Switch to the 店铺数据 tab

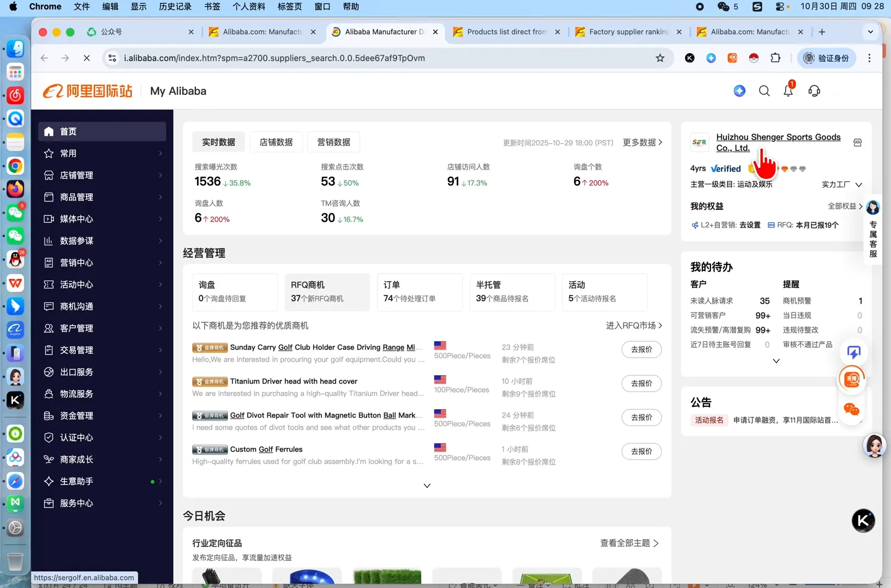(275, 142)
